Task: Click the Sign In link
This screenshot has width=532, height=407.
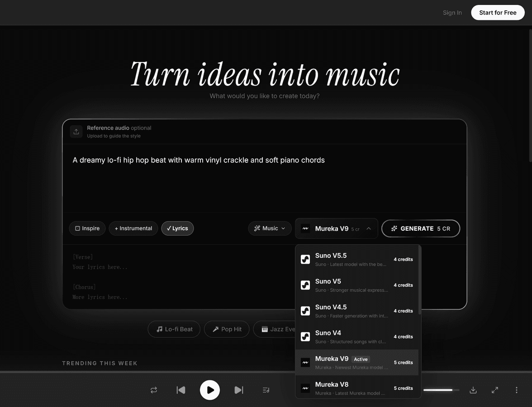Action: [x=452, y=13]
